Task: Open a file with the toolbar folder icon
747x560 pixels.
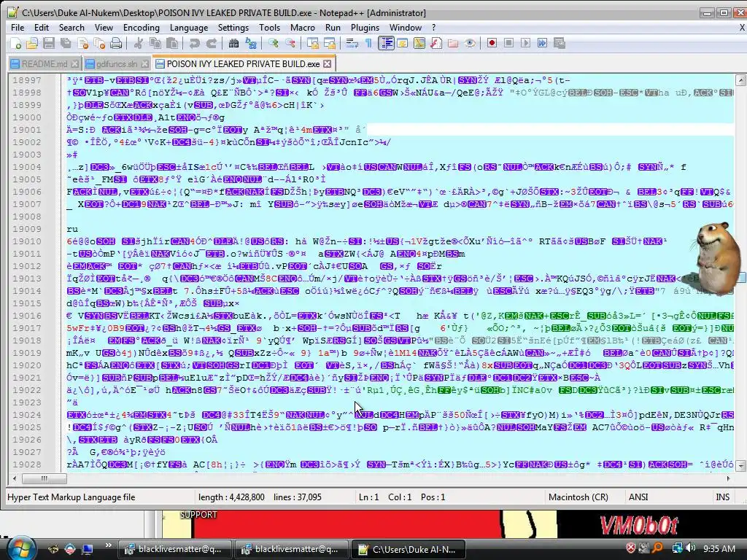Action: [32, 43]
